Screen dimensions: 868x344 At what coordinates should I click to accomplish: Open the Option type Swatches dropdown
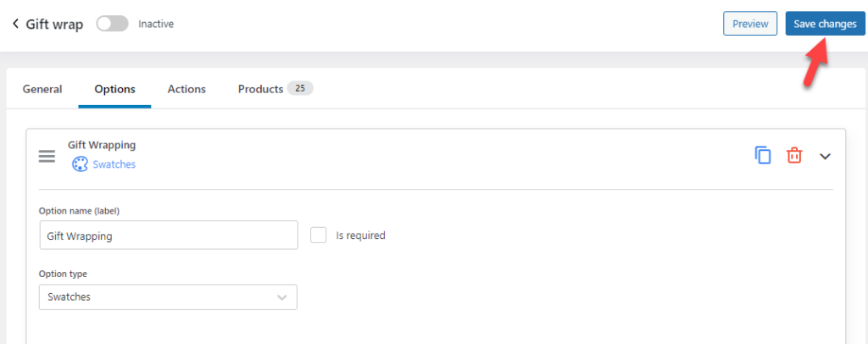click(x=169, y=297)
